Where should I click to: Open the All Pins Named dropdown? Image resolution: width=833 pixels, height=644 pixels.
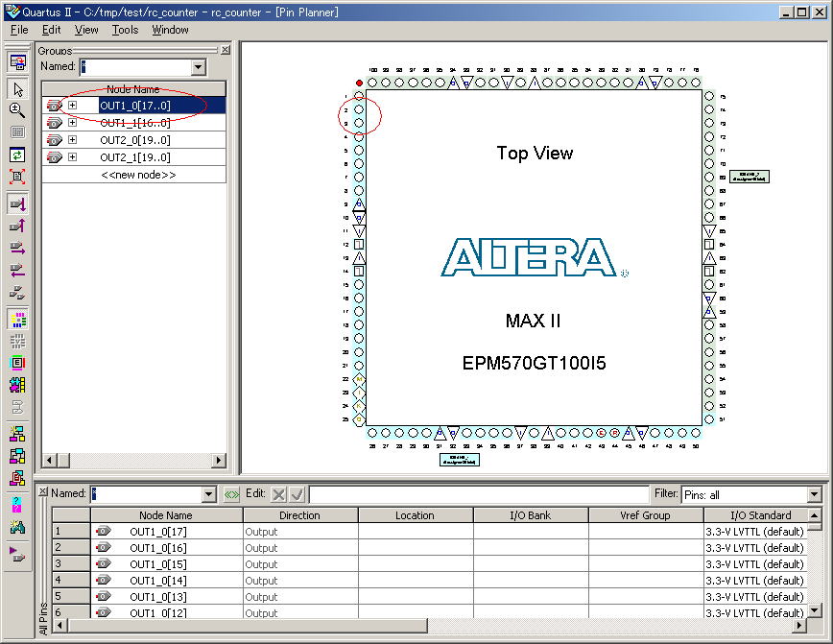pyautogui.click(x=209, y=494)
